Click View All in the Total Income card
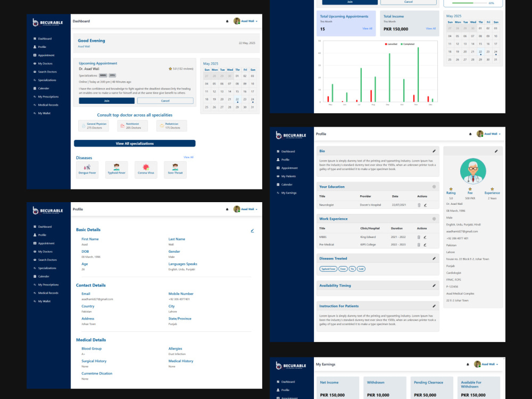Image resolution: width=532 pixels, height=399 pixels. tap(430, 29)
